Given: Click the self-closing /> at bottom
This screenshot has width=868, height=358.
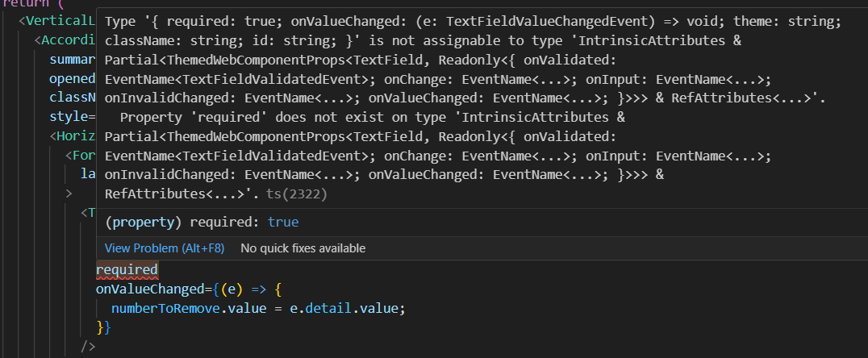Looking at the screenshot, I should (88, 346).
